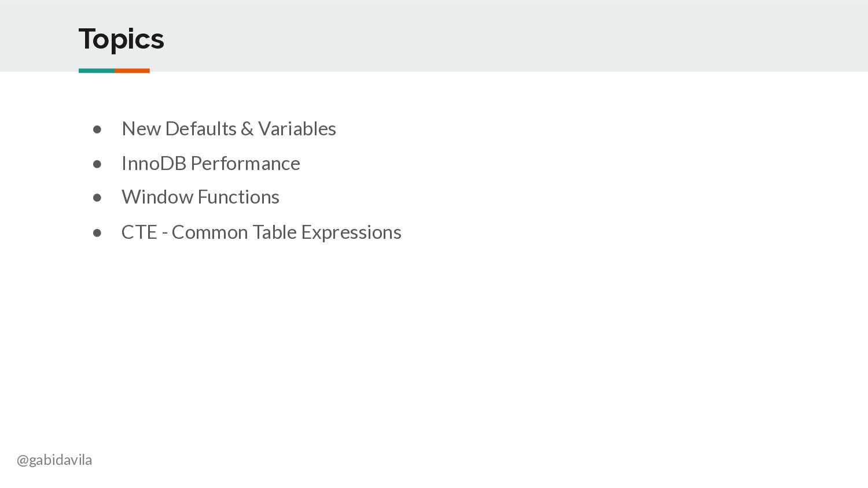Select the teal segment of title underline
The height and width of the screenshot is (488, 868).
tap(97, 71)
